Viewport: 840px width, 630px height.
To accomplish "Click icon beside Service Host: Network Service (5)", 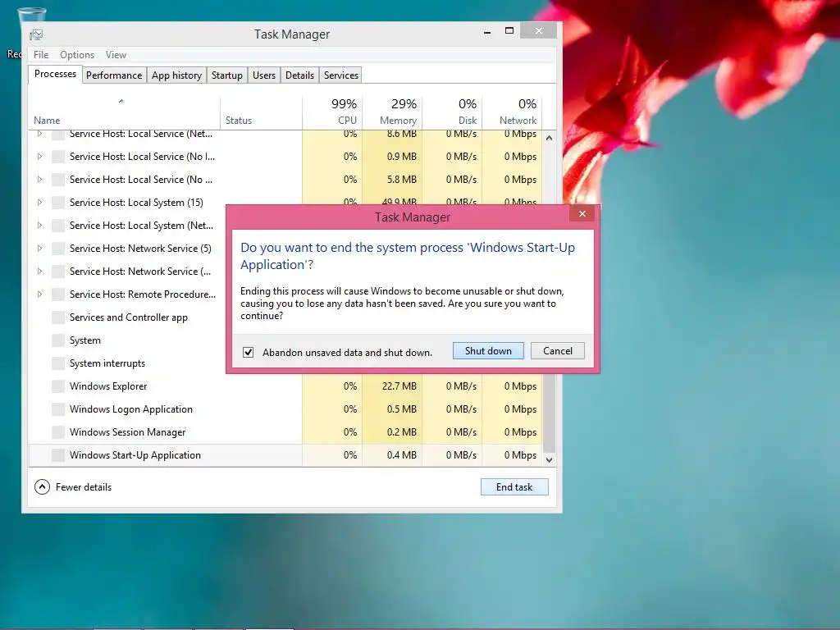I will 58,249.
